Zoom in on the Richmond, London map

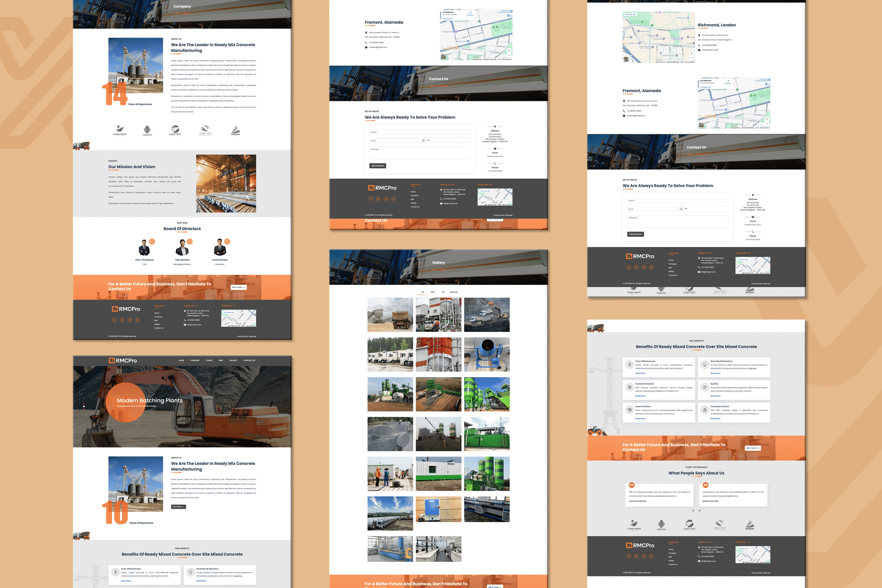click(691, 53)
